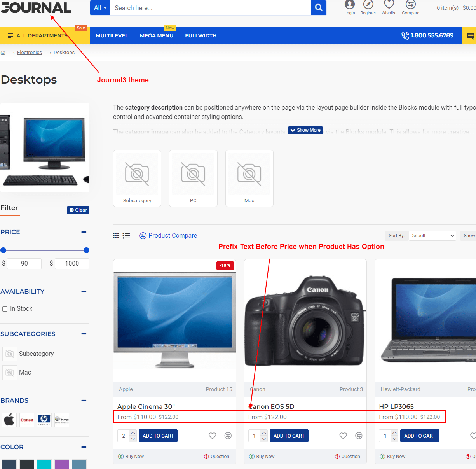The height and width of the screenshot is (469, 476).
Task: Add Canon EOS 5D to cart
Action: [x=289, y=436]
